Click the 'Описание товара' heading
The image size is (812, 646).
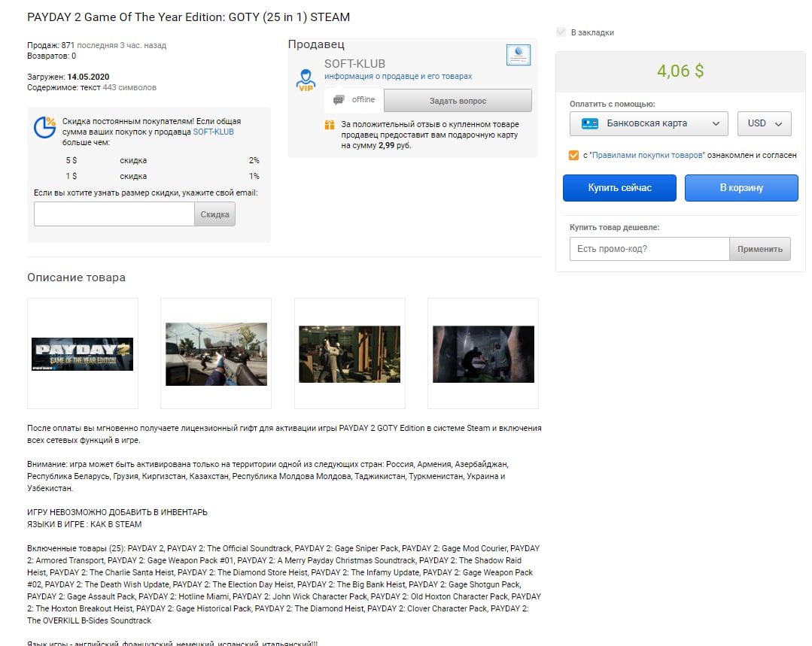coord(76,278)
